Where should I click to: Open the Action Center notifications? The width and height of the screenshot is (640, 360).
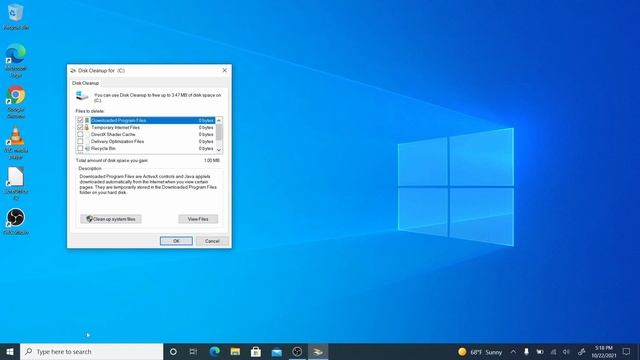tap(627, 351)
